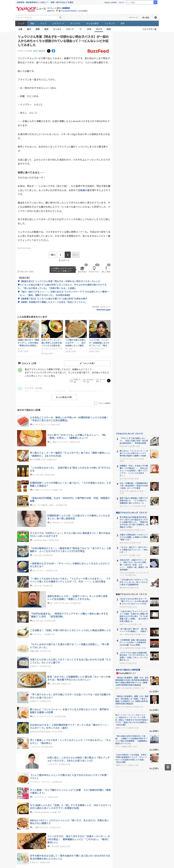The image size is (174, 868).
Task: Open 速報 tab in main navigation
Action: coord(32,24)
